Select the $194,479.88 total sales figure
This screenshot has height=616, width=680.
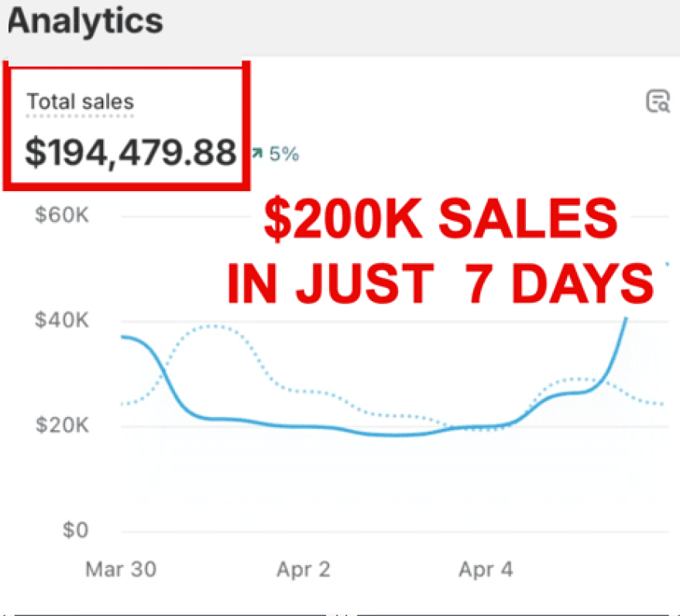point(130,152)
